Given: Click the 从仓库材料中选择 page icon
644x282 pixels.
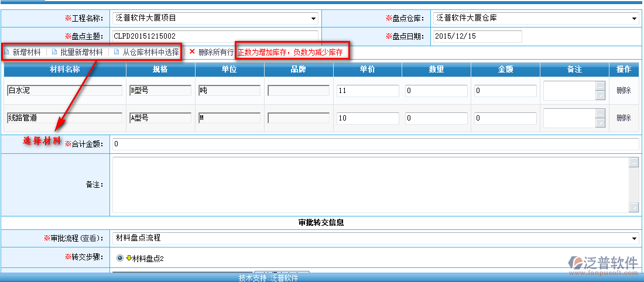Looking at the screenshot, I should coord(117,52).
